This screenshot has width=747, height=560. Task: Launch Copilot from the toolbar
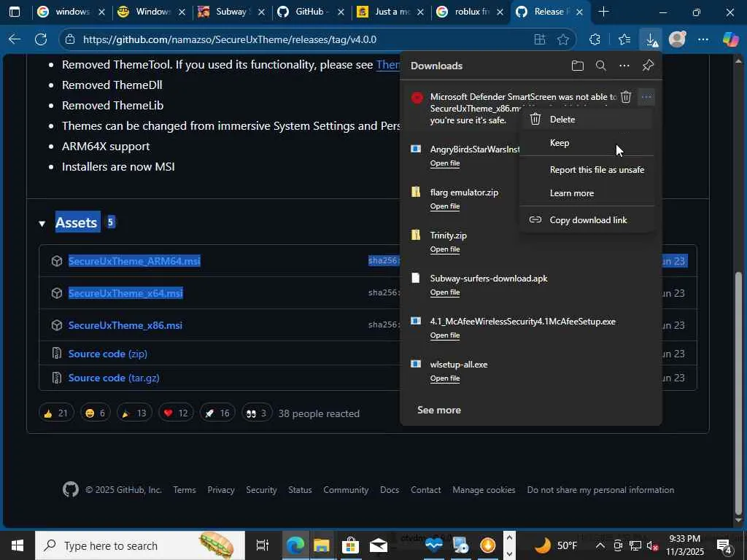pos(730,39)
